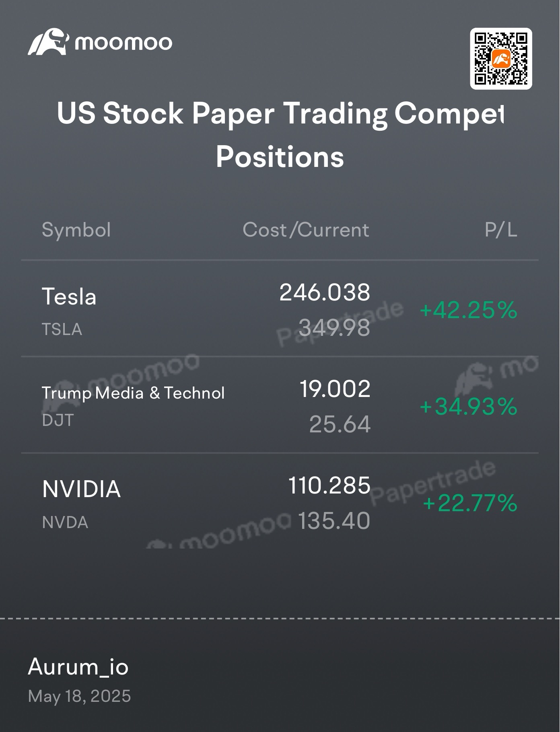
Task: Click the moomoo bull logo icon
Action: [48, 42]
